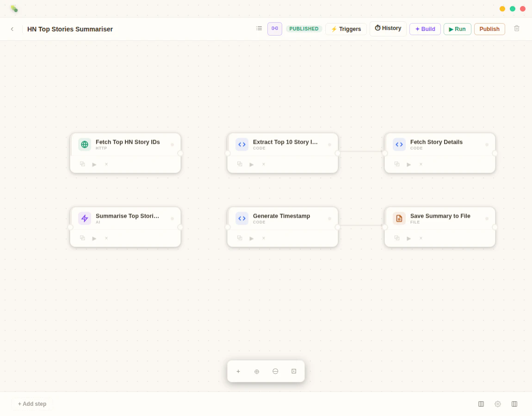The height and width of the screenshot is (416, 532).
Task: Remove the Save Summary to File step
Action: pyautogui.click(x=421, y=239)
